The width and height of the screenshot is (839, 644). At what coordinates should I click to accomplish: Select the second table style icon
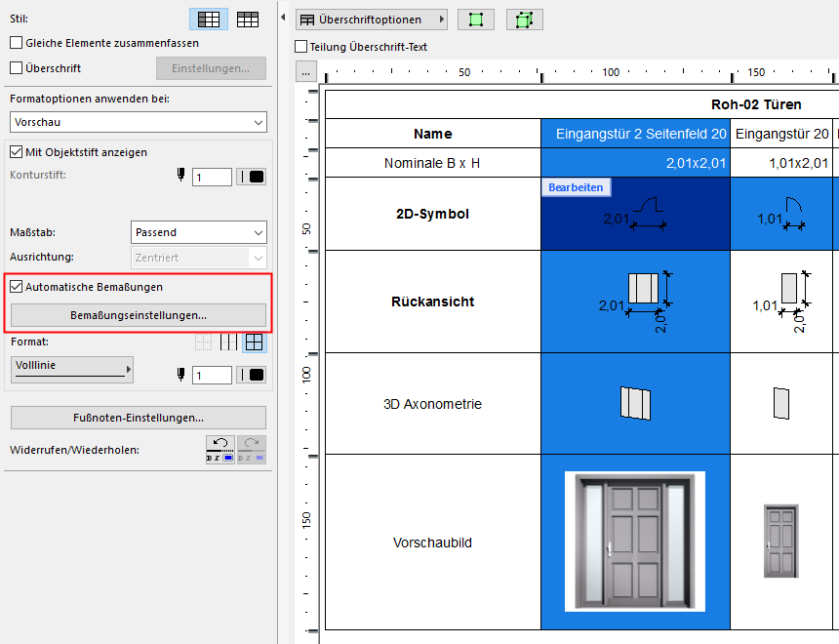248,19
